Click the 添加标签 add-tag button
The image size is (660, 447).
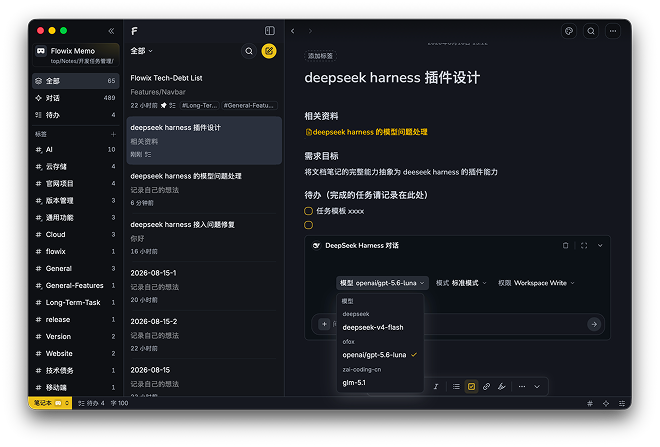[320, 56]
